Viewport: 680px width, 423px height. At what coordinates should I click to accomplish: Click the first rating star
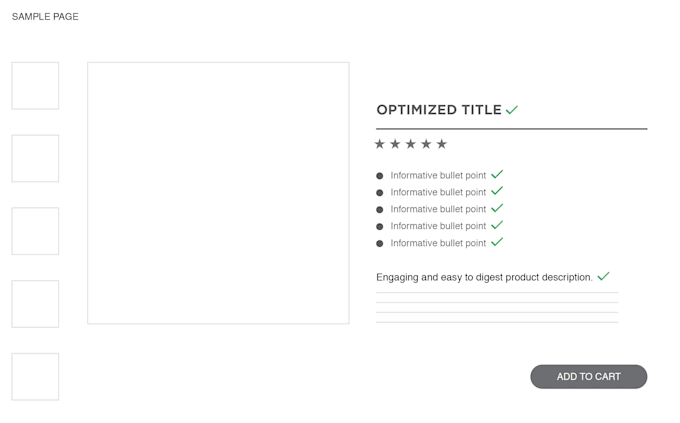379,144
